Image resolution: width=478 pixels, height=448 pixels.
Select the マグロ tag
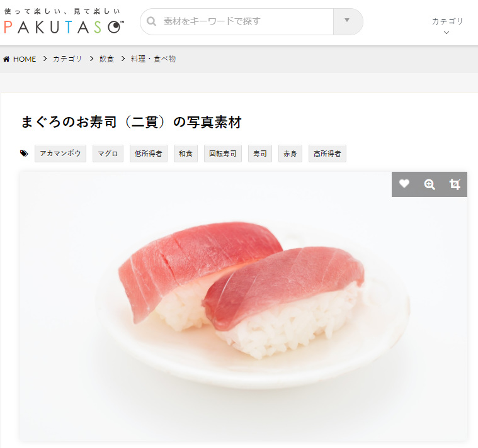pos(108,154)
